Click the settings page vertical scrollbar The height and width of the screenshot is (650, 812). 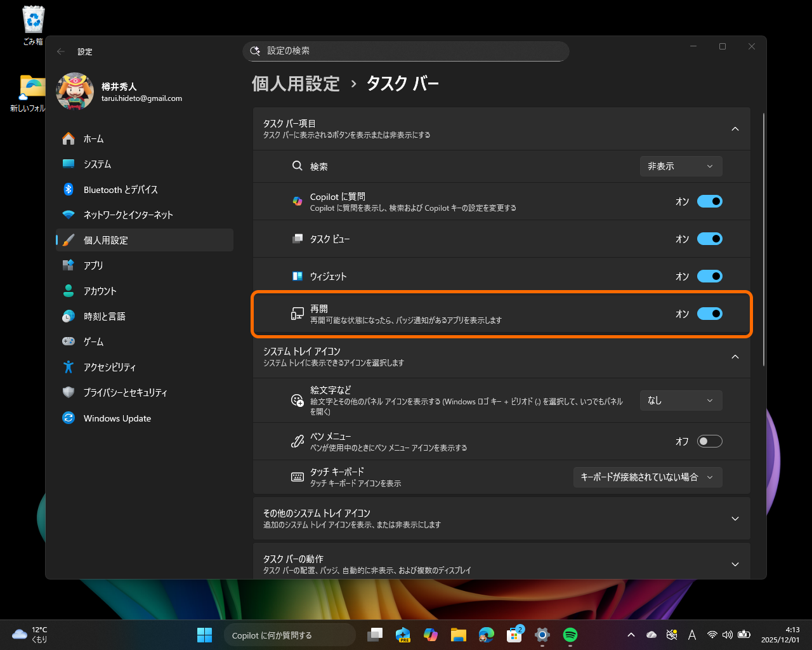764,240
